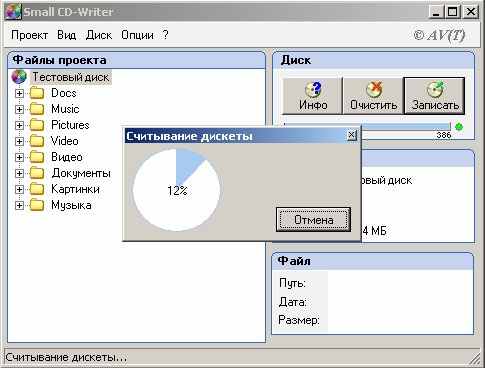Expand the Музыка folder

[x=19, y=205]
